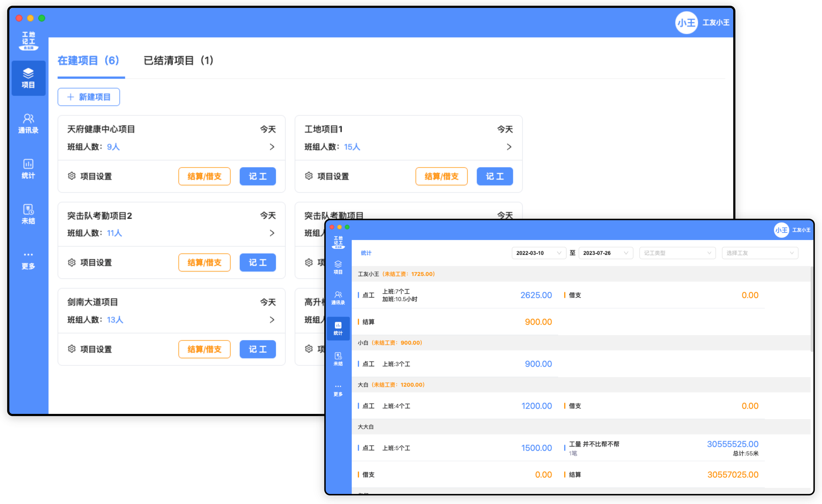Open 未结 in the back window sidebar

[28, 214]
